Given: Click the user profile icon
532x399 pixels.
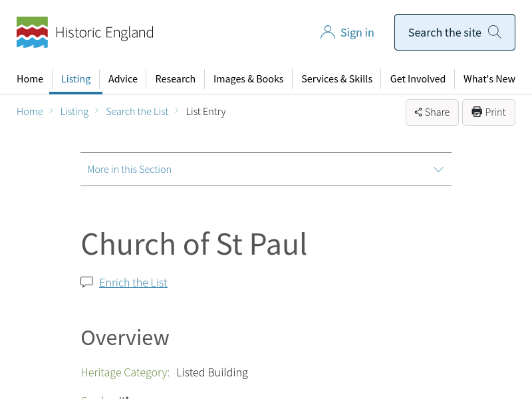Looking at the screenshot, I should [327, 33].
